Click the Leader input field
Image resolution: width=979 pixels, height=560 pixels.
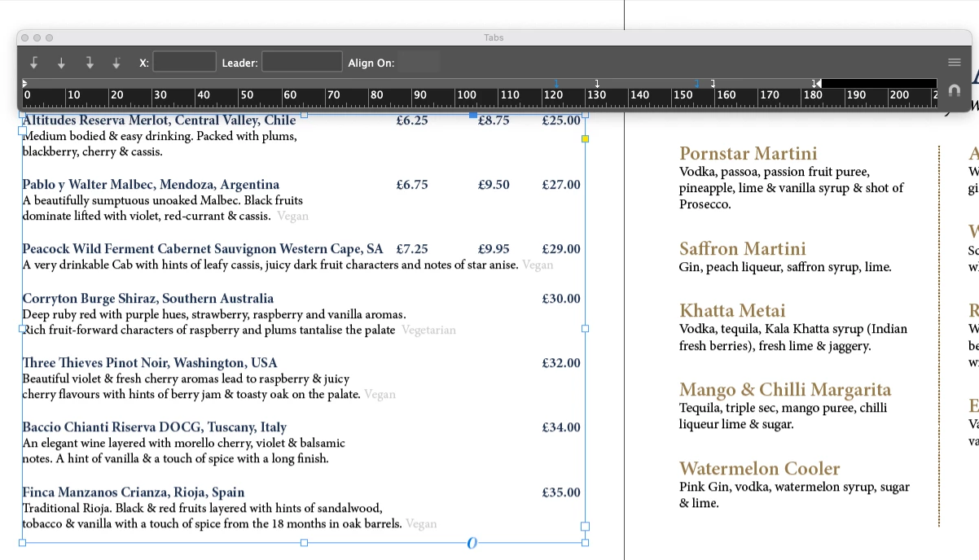(302, 62)
